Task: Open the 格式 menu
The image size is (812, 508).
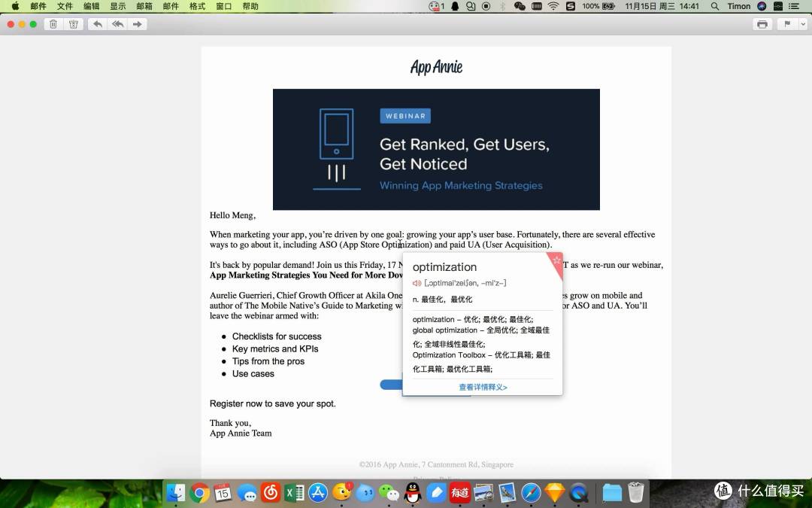Action: [197, 6]
